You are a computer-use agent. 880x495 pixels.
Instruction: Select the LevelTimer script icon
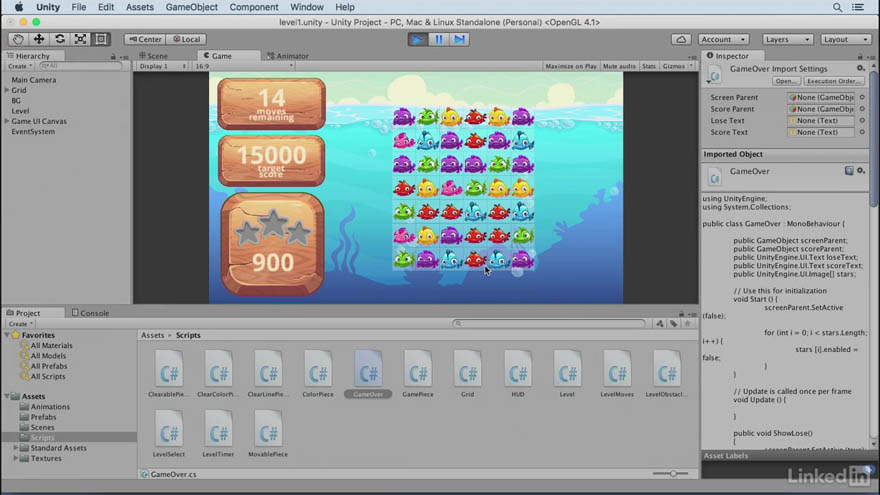coord(218,430)
